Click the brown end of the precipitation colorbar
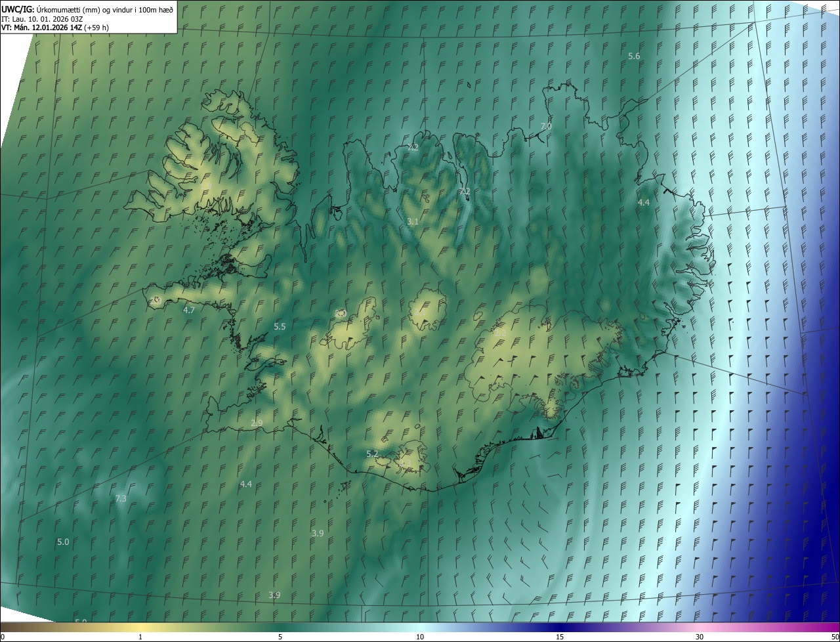 click(x=7, y=627)
